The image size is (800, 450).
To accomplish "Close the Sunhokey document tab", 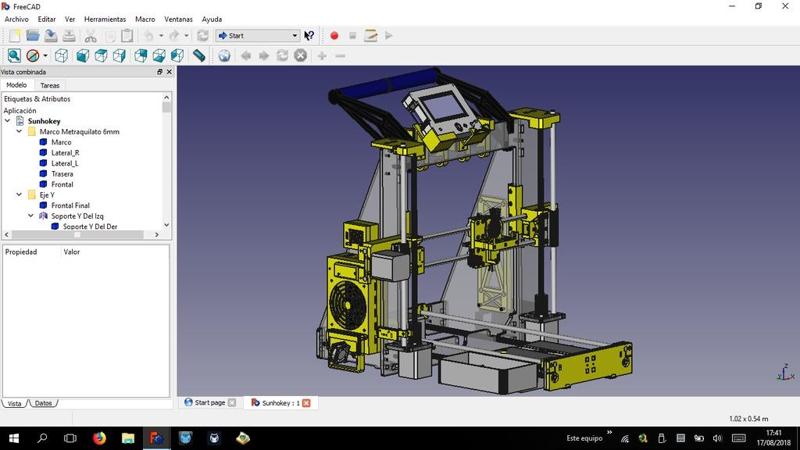I will [x=306, y=403].
